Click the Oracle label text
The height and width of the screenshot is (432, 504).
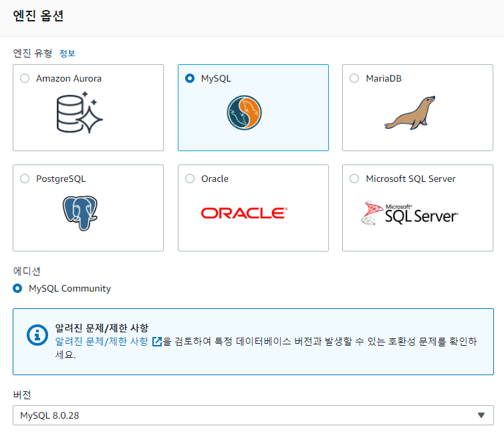click(215, 179)
